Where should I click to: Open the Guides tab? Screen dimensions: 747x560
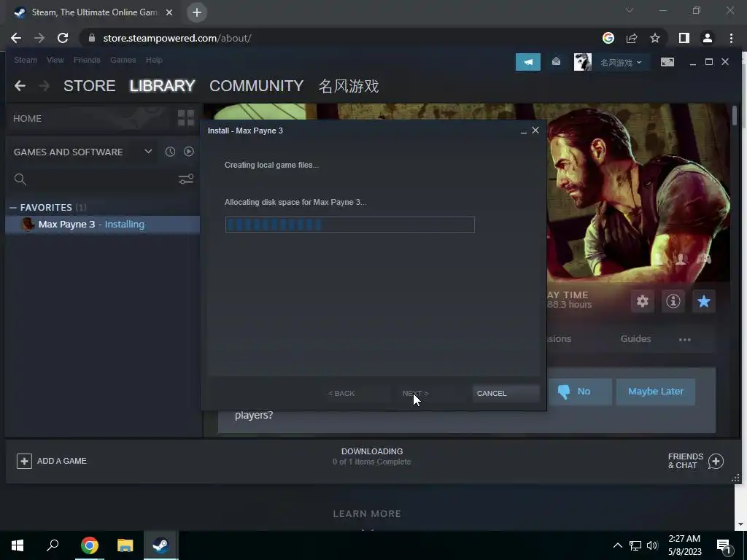tap(635, 338)
